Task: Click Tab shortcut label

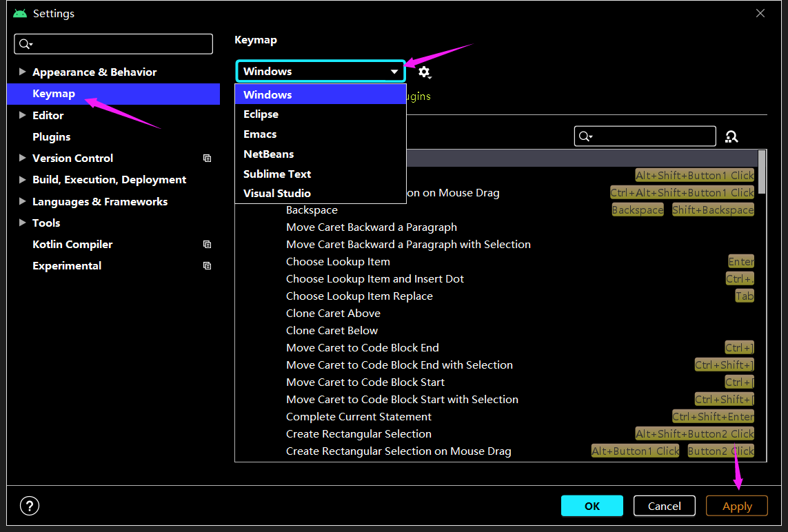Action: pos(745,296)
